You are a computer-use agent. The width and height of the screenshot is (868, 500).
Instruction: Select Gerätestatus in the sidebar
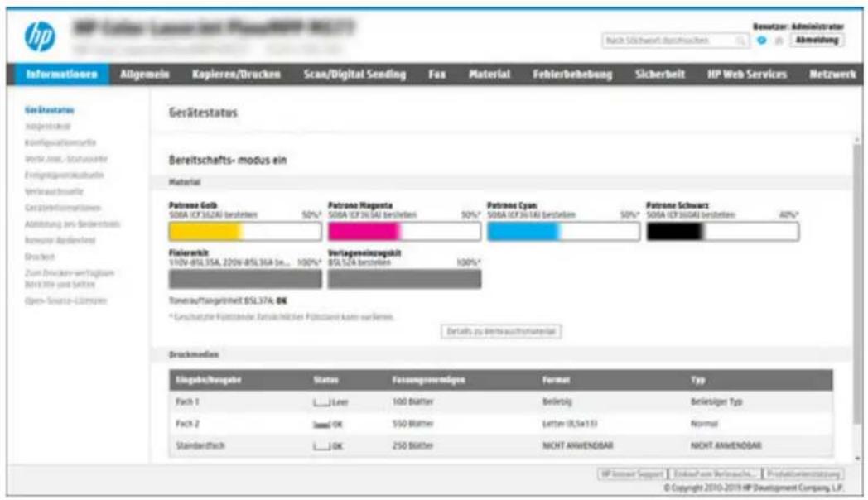click(x=49, y=110)
